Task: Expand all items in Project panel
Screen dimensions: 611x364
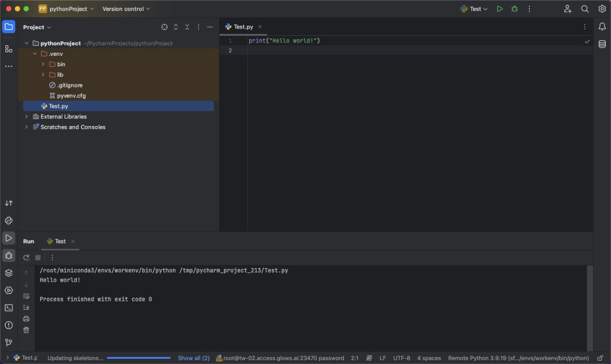Action: pos(176,27)
